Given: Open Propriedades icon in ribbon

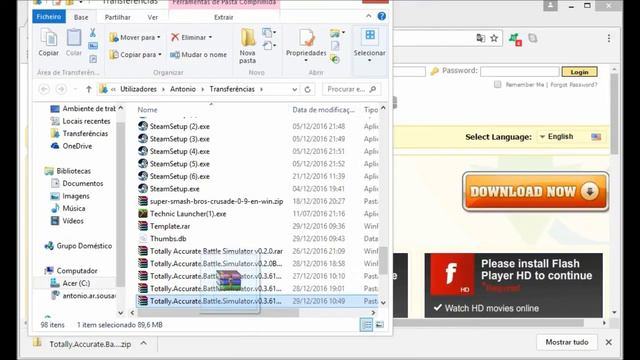Looking at the screenshot, I should coord(307,38).
